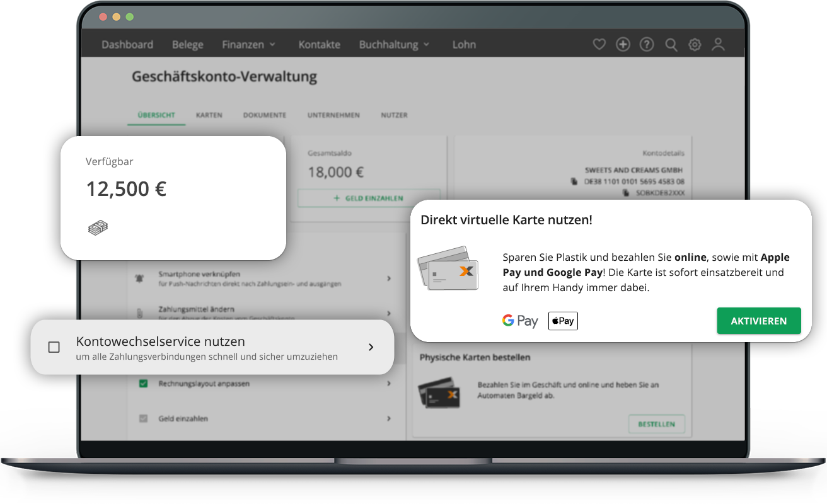Click the icon beside Zahlungsmittel ändern
This screenshot has width=827, height=504.
click(x=139, y=313)
